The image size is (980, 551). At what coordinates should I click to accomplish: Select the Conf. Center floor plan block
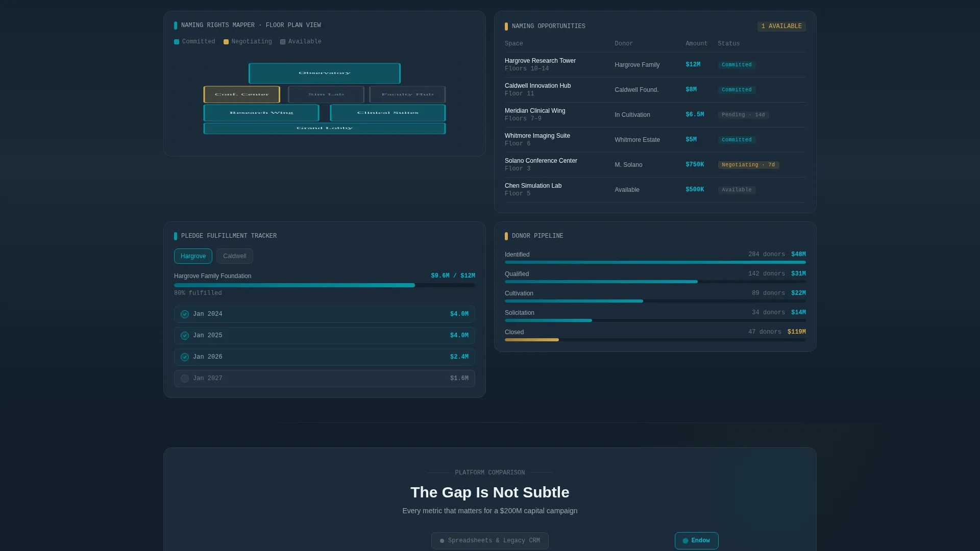coord(242,94)
